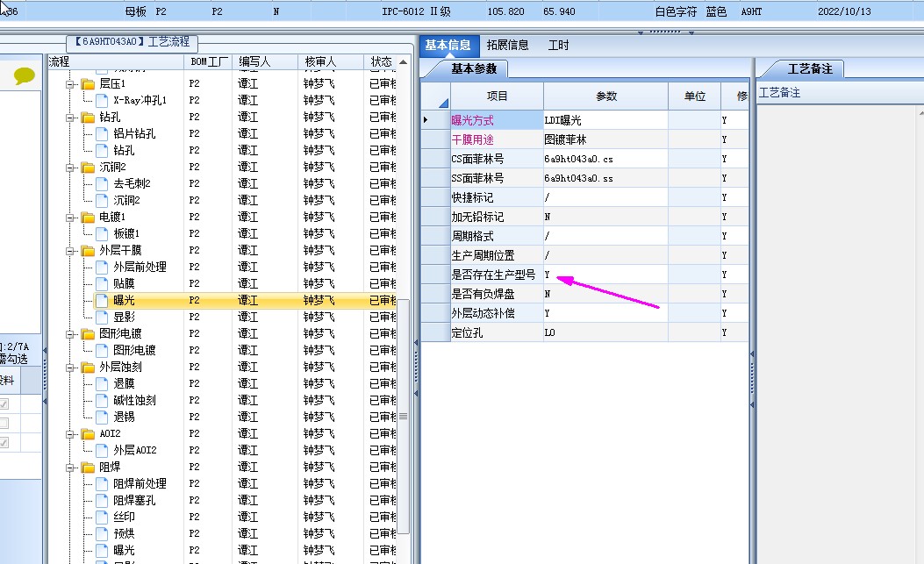Click the 去毛刺2 document icon

[102, 184]
